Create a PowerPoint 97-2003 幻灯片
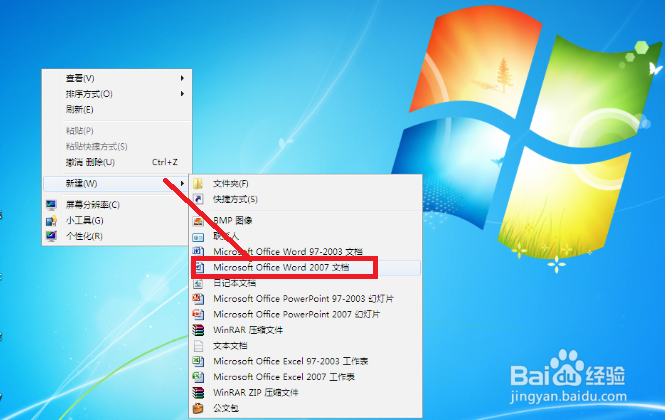The height and width of the screenshot is (420, 665). tap(305, 299)
